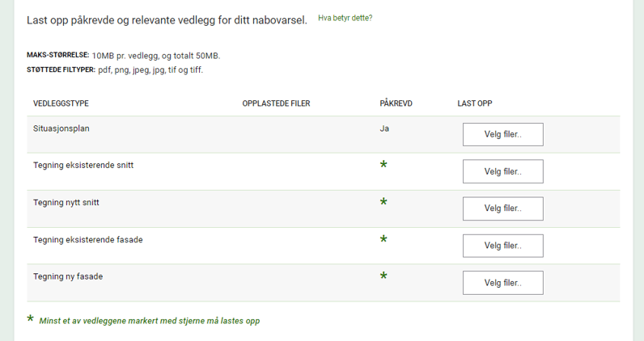Click "Ja" in the Situasjonsplan row

click(x=384, y=128)
